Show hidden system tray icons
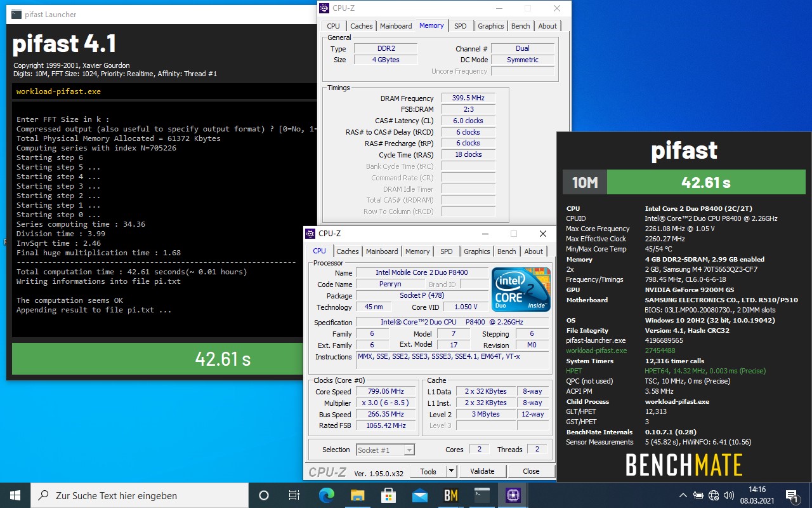This screenshot has height=508, width=812. 683,495
